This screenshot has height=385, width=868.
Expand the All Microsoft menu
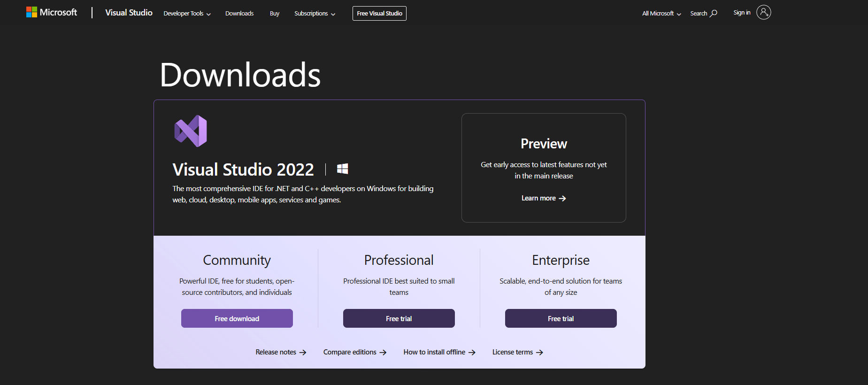tap(661, 14)
